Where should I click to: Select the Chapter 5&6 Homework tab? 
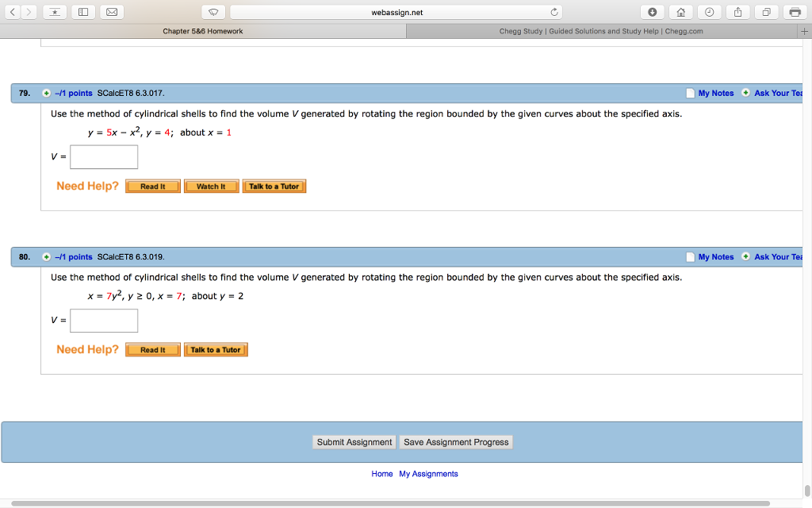point(202,31)
